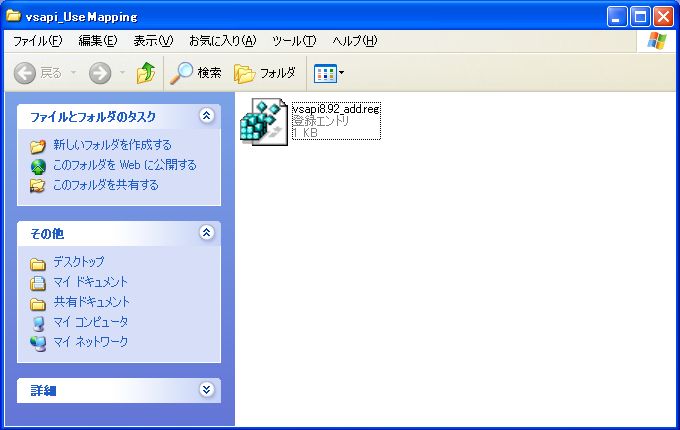
Task: Collapse the その他 panel
Action: pyautogui.click(x=206, y=232)
